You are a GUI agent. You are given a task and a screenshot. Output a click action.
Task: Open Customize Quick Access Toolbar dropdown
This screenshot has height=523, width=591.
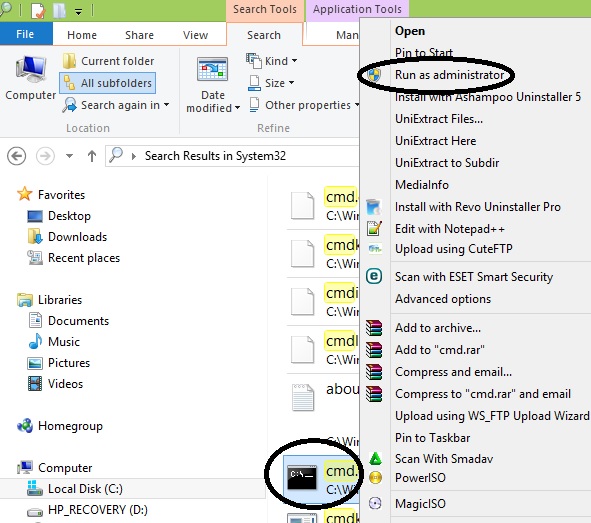(x=78, y=12)
